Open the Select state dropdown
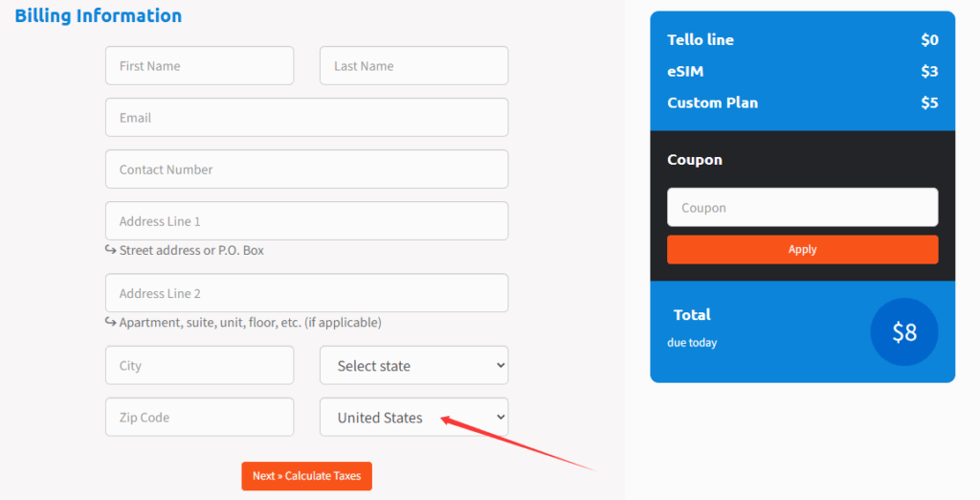980x500 pixels. [x=413, y=366]
